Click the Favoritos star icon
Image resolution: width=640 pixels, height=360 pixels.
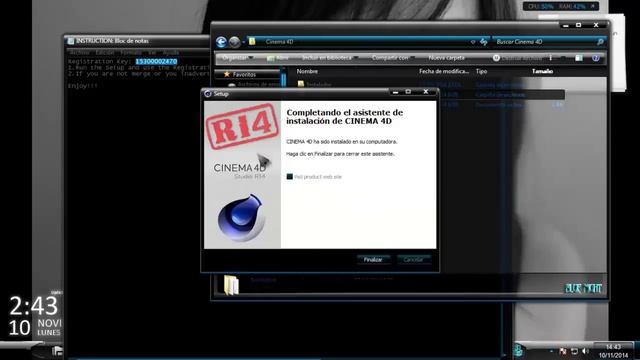point(227,74)
